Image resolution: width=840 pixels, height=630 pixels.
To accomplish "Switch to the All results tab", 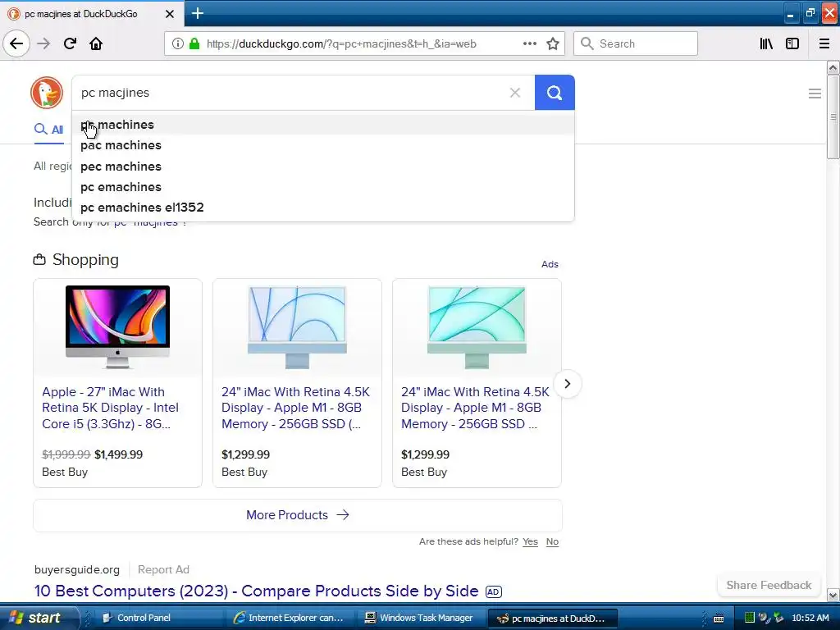I will coord(48,130).
